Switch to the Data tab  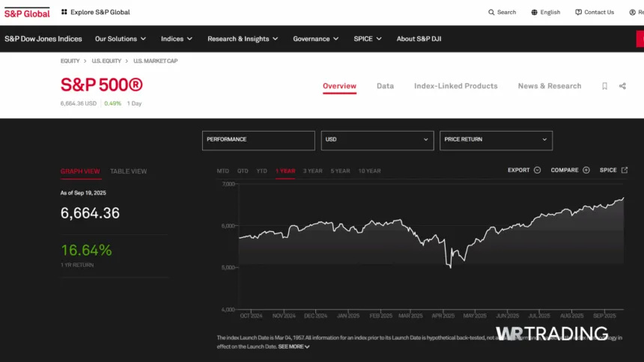point(385,86)
